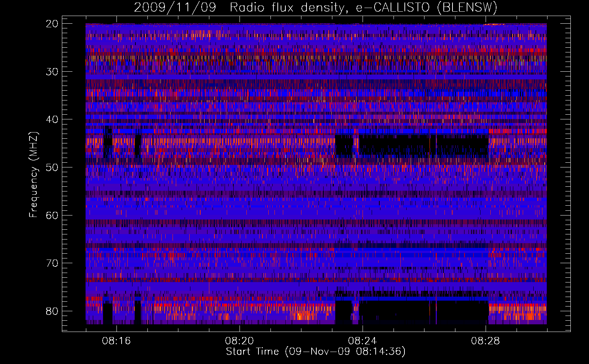Click the y-axis tick label '40'

coord(52,119)
